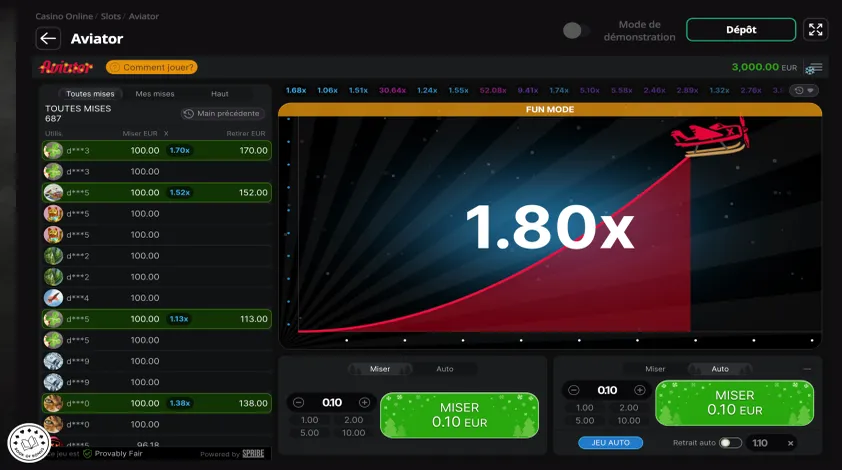Click the 9.41x history multiplier
Image resolution: width=842 pixels, height=470 pixels.
[528, 90]
